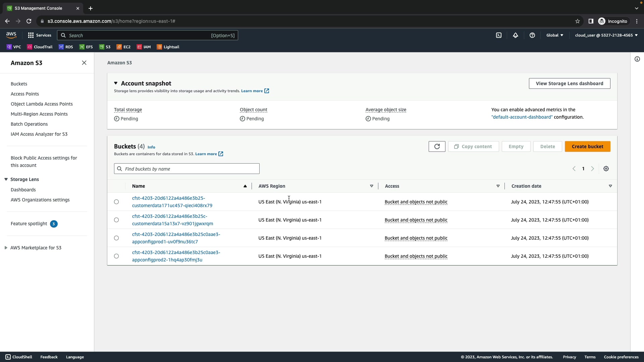Select the appconfigprod2 bucket radio button
Screen dimensions: 644x362
(116, 256)
